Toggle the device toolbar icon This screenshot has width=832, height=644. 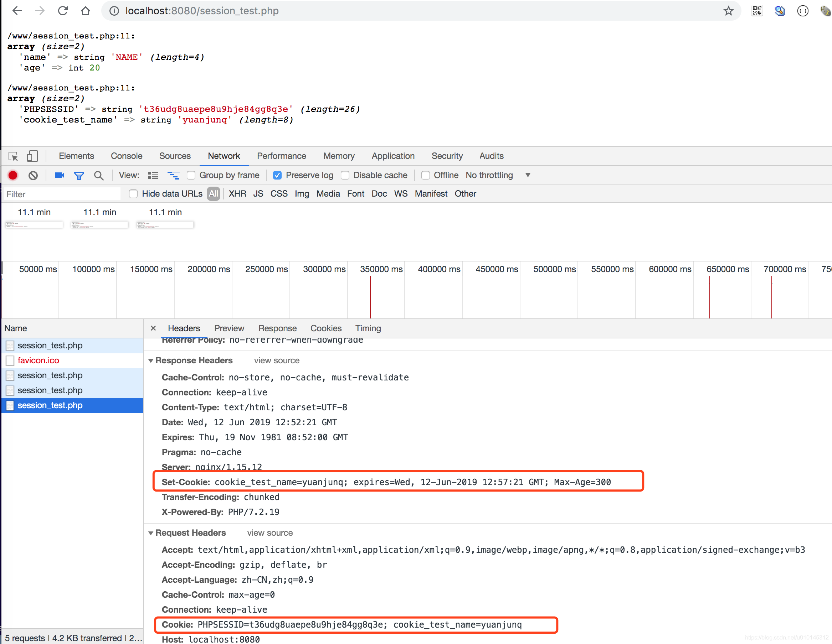(x=32, y=156)
